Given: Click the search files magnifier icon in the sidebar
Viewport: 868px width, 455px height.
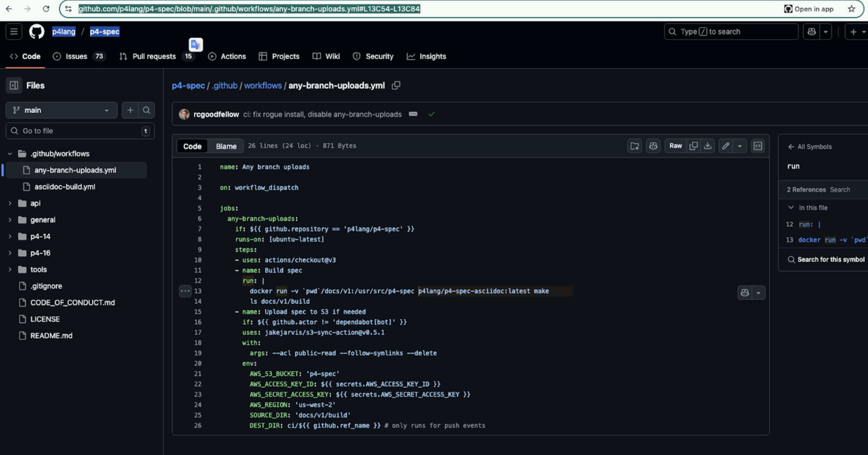Looking at the screenshot, I should (x=146, y=110).
